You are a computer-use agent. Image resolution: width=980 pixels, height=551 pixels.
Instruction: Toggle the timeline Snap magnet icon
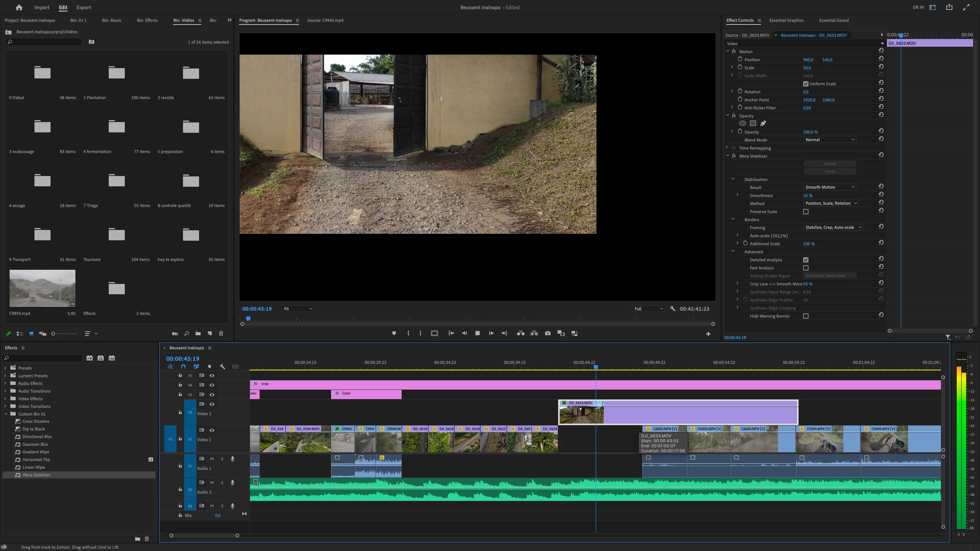click(183, 367)
